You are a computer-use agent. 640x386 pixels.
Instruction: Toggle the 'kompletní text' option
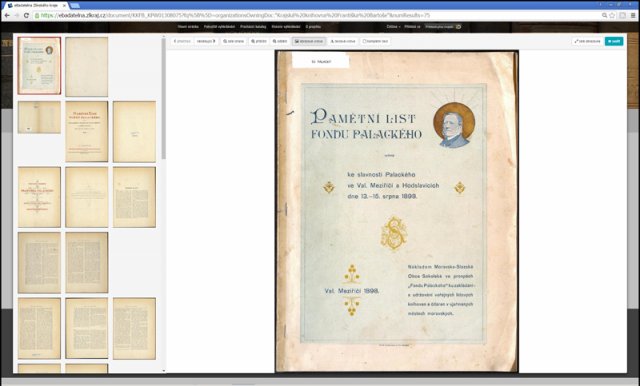(x=376, y=41)
